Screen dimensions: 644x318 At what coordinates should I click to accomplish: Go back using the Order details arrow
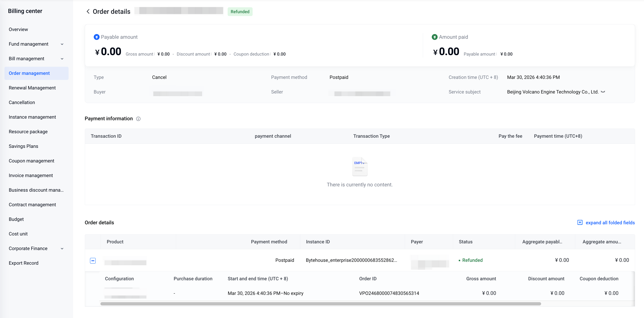tap(88, 12)
